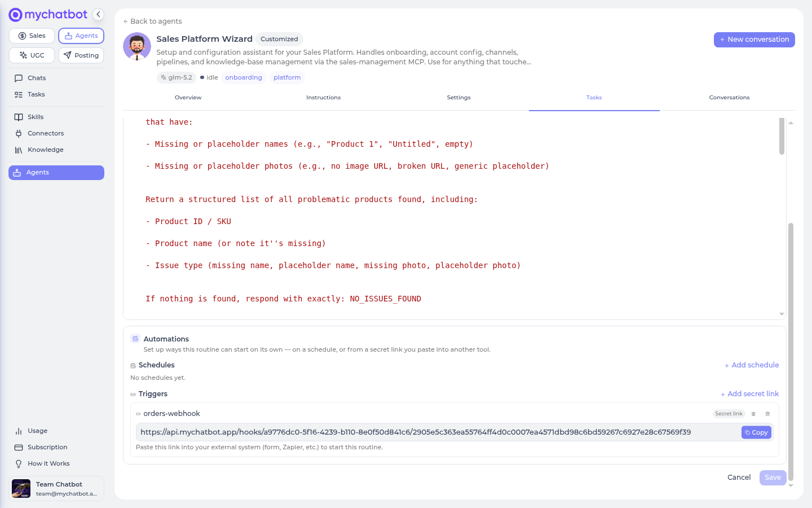This screenshot has height=508, width=812.
Task: Switch to the Settings tab
Action: [x=459, y=98]
